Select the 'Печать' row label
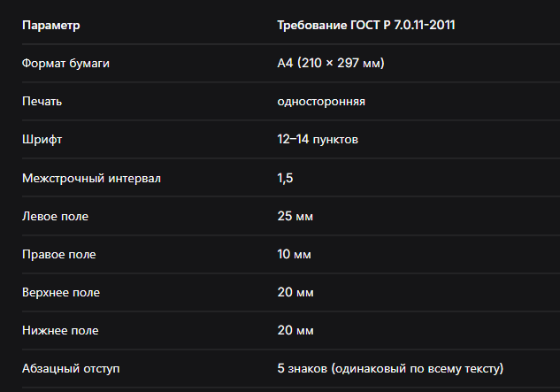This screenshot has width=560, height=392. pos(42,101)
